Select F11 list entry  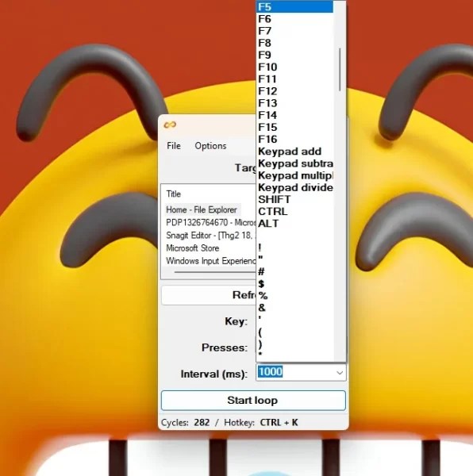coord(294,79)
